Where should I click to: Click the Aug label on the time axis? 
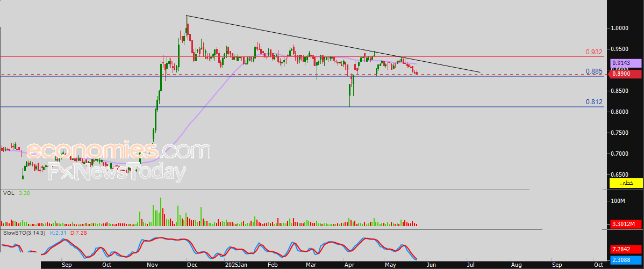[516, 265]
